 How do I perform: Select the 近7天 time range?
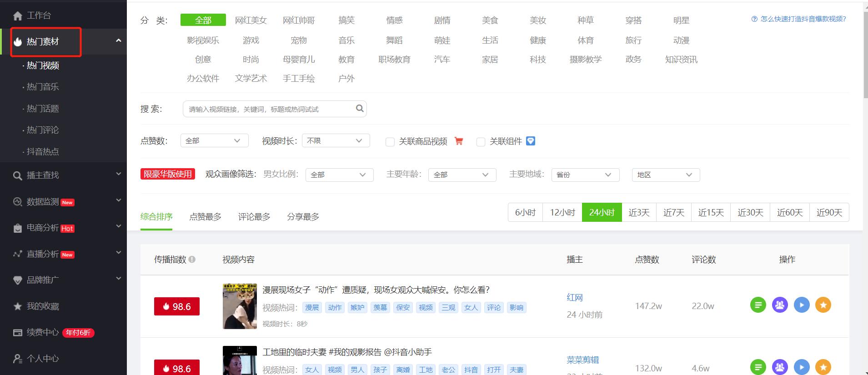coord(674,212)
